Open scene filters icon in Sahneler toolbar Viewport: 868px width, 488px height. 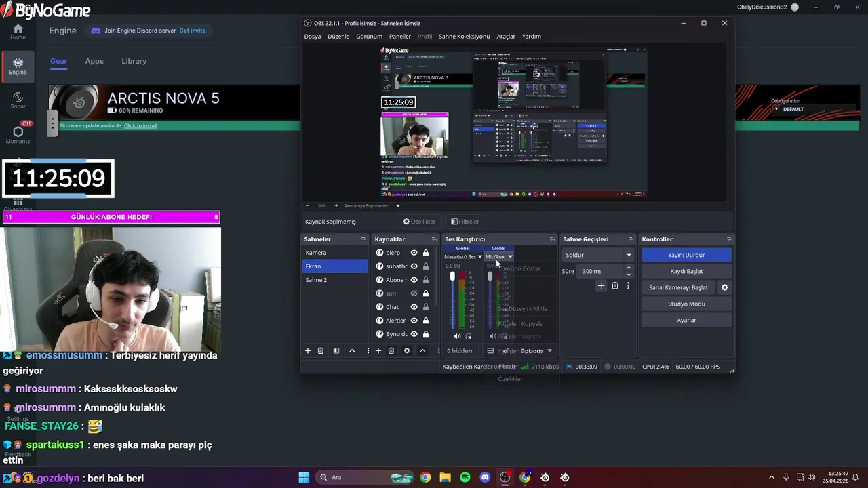(x=336, y=350)
